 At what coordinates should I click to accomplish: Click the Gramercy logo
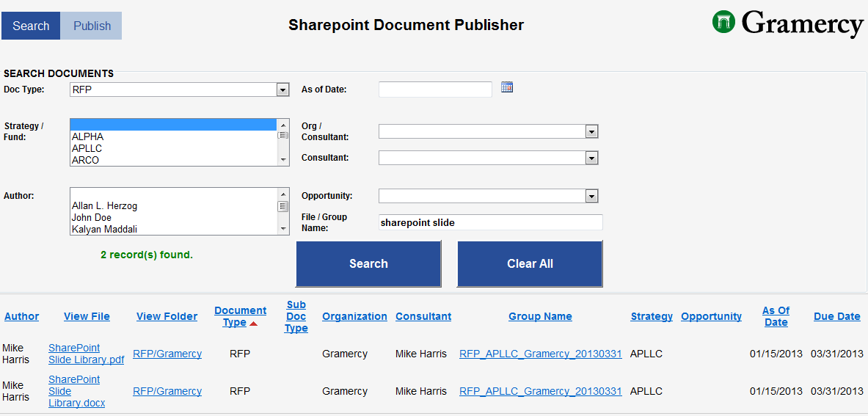[788, 23]
